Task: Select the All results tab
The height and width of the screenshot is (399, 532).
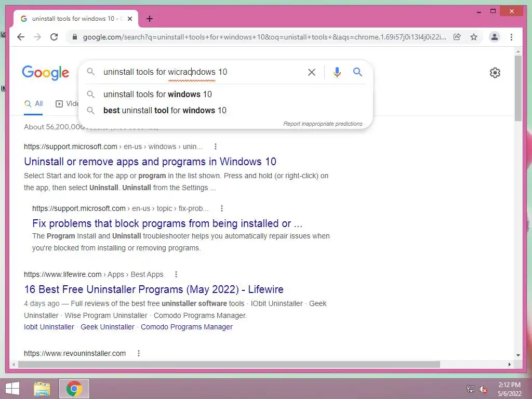Action: pos(34,104)
